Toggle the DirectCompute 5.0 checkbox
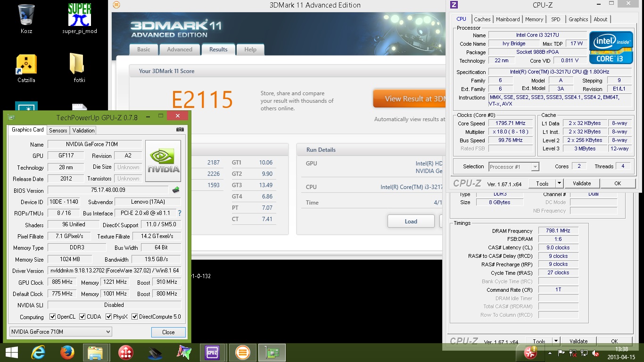 (x=135, y=316)
